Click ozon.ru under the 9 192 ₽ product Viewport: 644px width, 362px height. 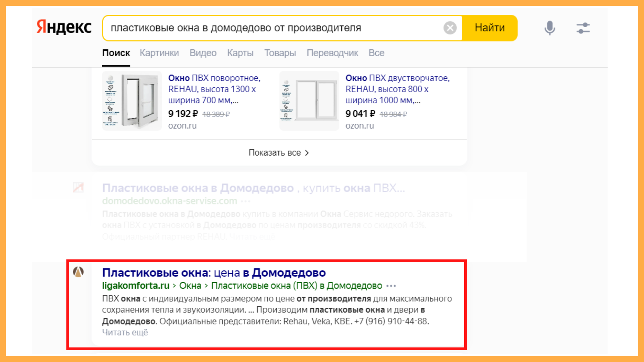(x=182, y=126)
